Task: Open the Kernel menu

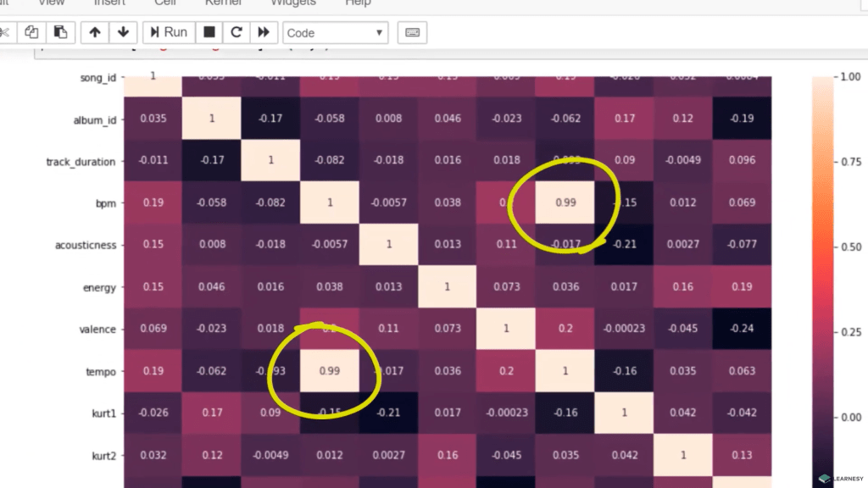Action: [x=224, y=3]
